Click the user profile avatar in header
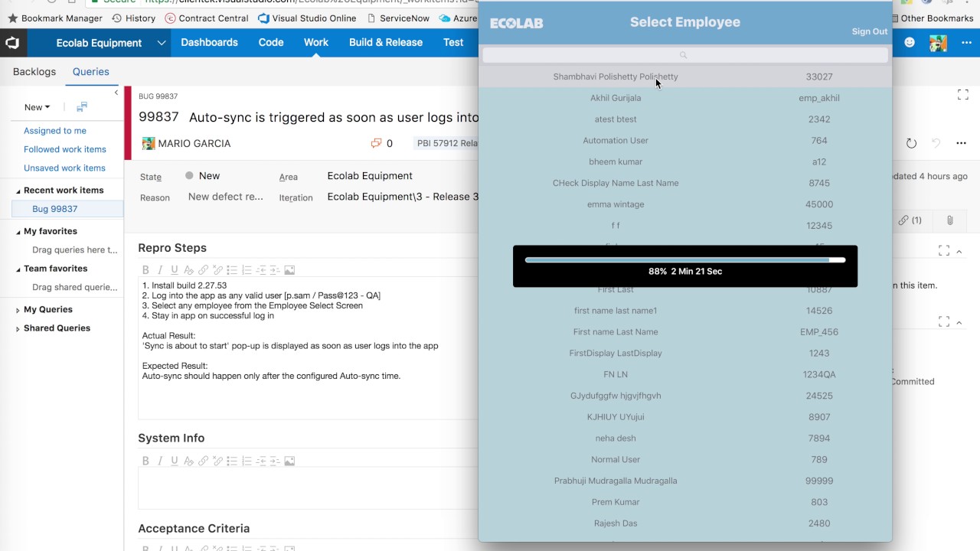Viewport: 980px width, 551px height. (938, 43)
